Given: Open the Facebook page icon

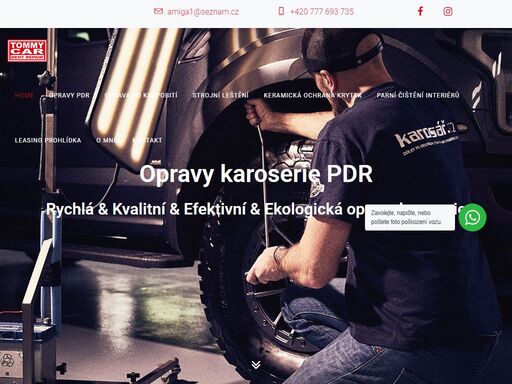Looking at the screenshot, I should click(x=420, y=11).
